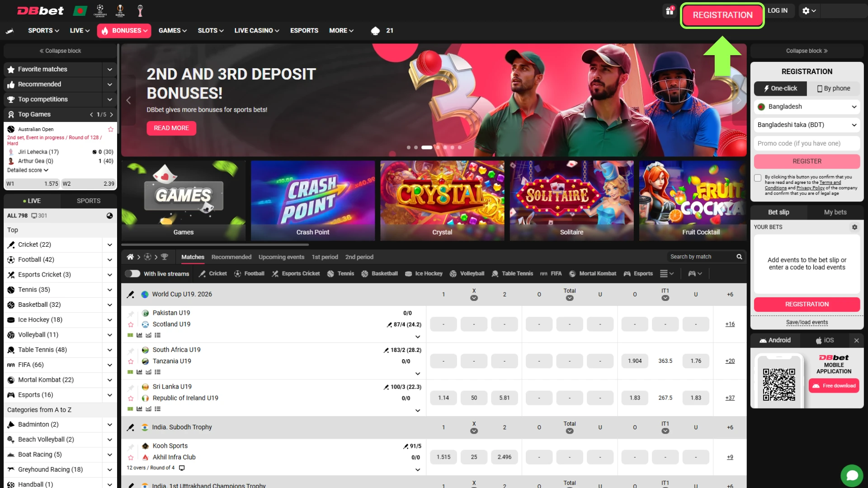Click the Save/load events link

(x=807, y=323)
